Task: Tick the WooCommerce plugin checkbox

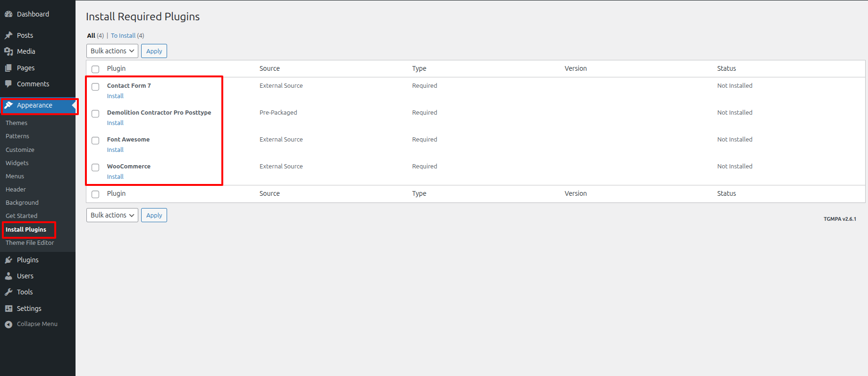Action: (x=95, y=167)
